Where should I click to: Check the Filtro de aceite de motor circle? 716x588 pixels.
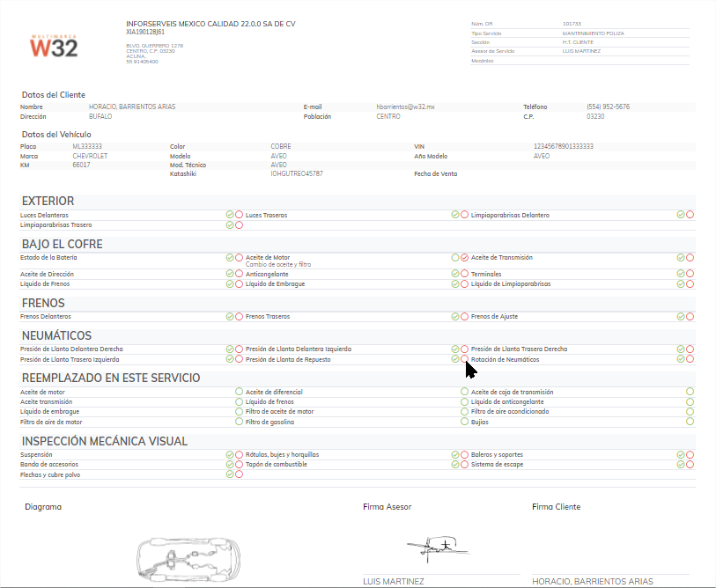click(x=464, y=411)
